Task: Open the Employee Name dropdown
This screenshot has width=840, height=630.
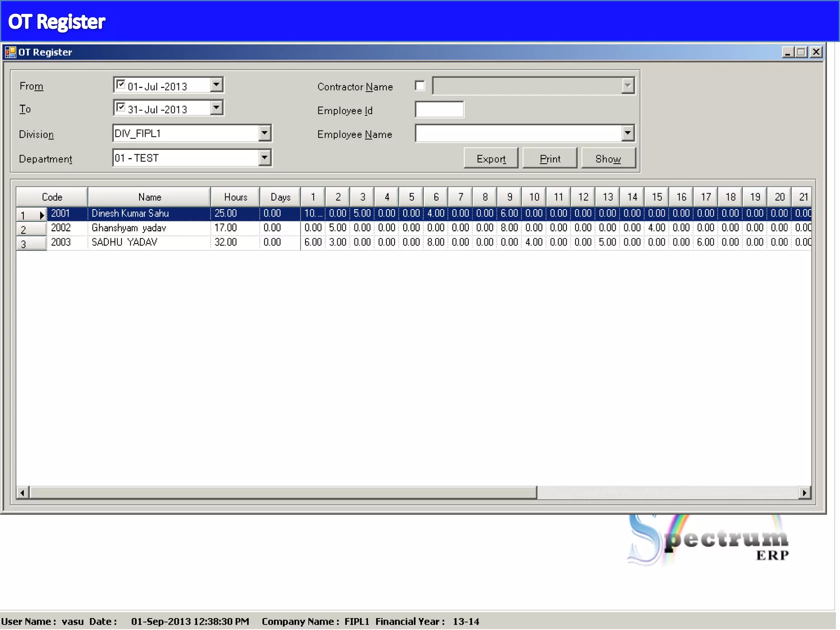Action: tap(628, 133)
